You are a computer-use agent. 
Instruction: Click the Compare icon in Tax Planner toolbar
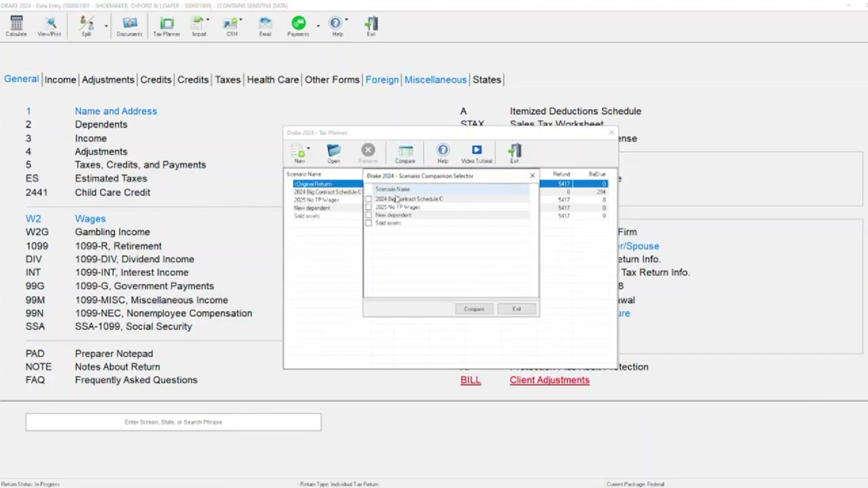pos(405,153)
